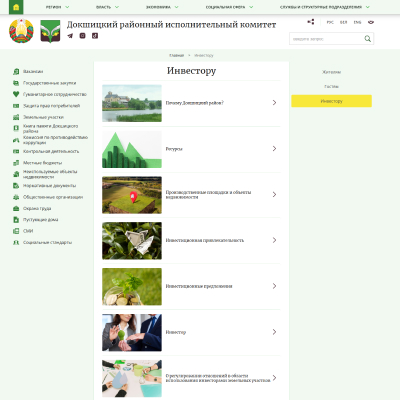Click the Контрольная деятельность sidebar icon
Image resolution: width=400 pixels, height=400 pixels.
pyautogui.click(x=16, y=151)
